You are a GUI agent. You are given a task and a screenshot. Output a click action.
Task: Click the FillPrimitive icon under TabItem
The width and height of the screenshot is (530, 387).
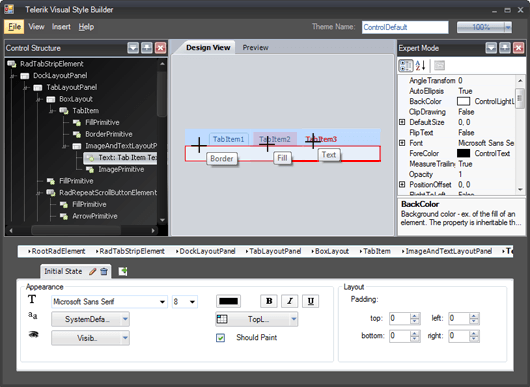[x=77, y=123]
